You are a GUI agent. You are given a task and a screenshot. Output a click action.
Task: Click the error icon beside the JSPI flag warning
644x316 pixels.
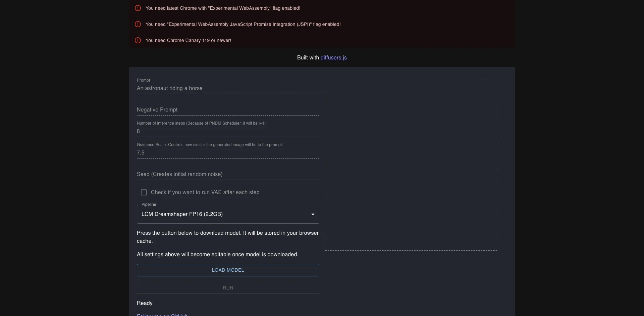138,24
